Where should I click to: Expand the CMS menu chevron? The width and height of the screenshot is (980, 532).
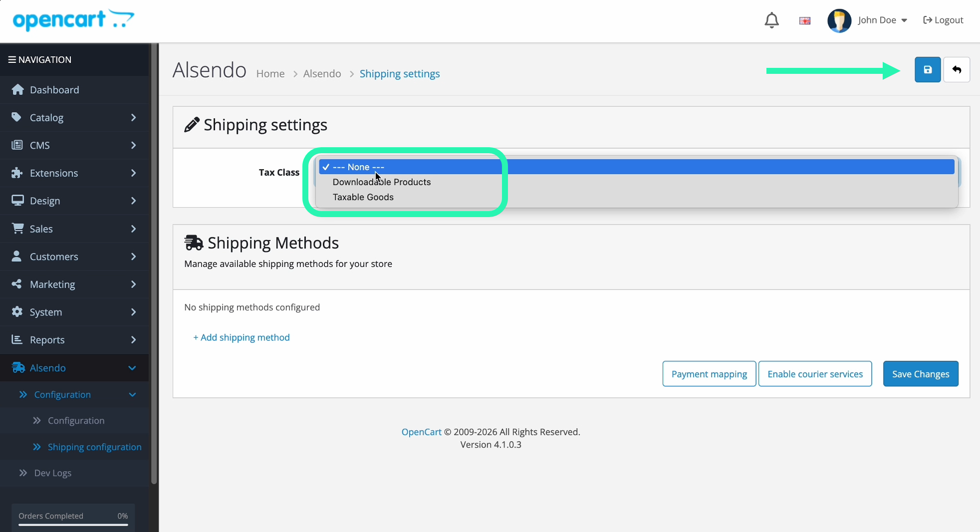point(133,145)
